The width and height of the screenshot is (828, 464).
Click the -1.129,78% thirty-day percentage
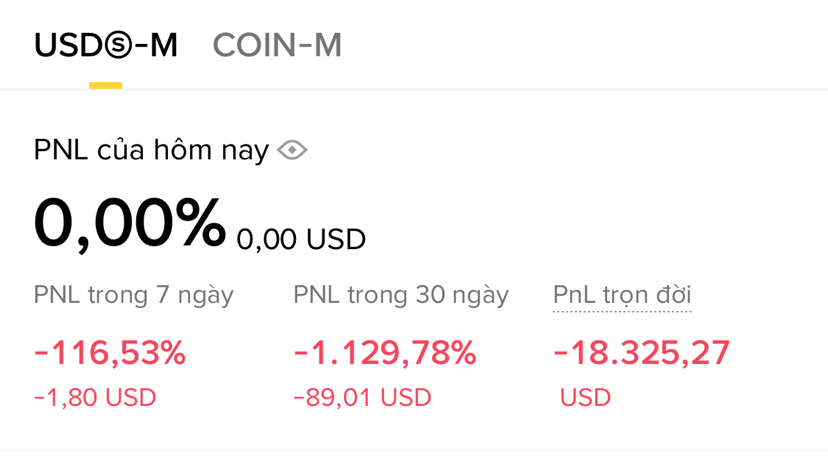point(384,353)
